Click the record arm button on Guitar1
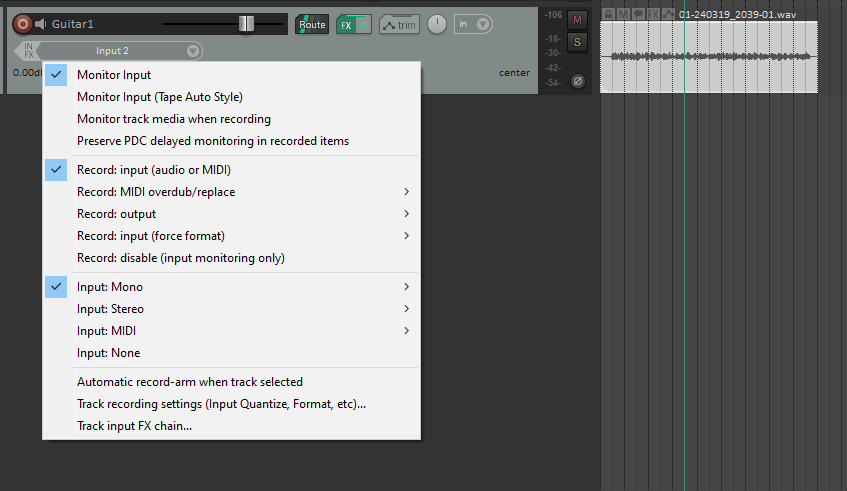This screenshot has height=491, width=847. click(22, 23)
